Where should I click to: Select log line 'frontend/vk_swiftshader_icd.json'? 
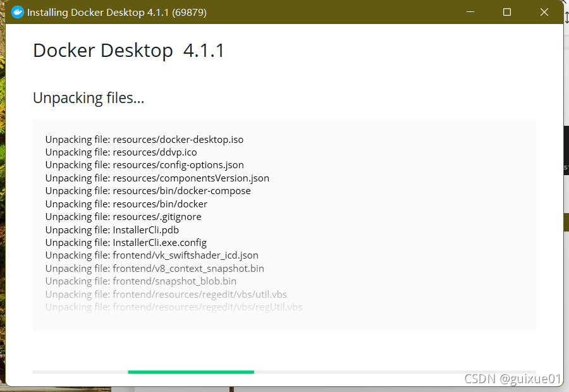152,255
